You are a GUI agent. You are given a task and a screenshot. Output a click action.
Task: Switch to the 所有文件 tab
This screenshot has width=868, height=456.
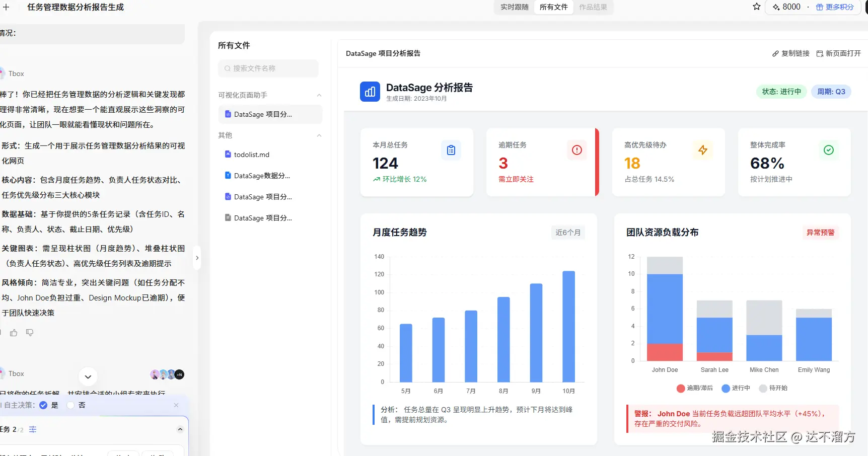click(553, 7)
